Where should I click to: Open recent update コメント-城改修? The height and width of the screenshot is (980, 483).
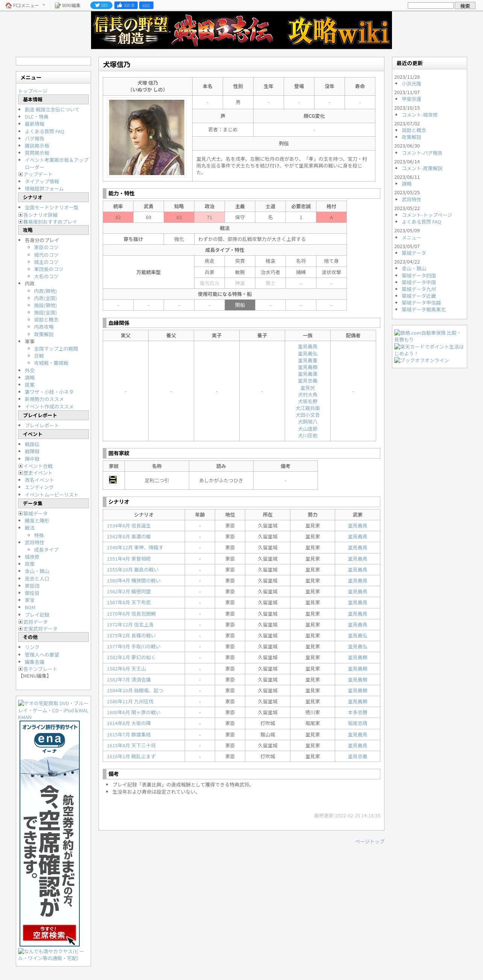point(419,114)
